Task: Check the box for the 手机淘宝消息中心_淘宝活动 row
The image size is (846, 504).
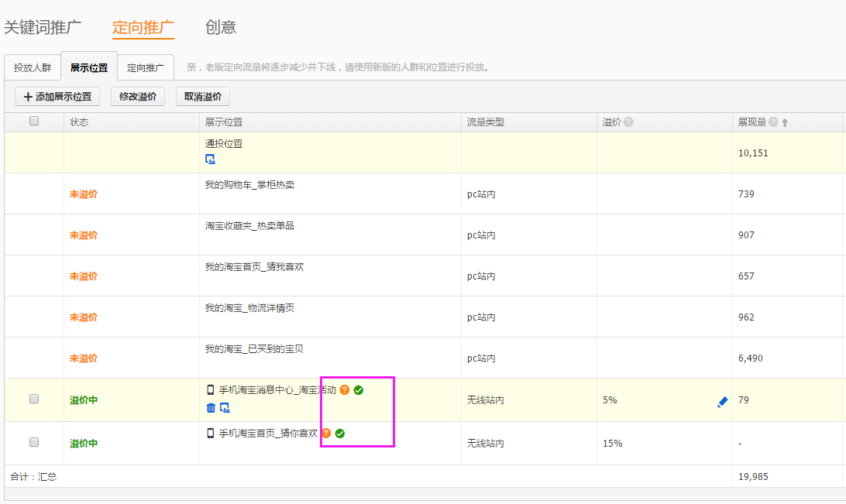Action: 34,399
